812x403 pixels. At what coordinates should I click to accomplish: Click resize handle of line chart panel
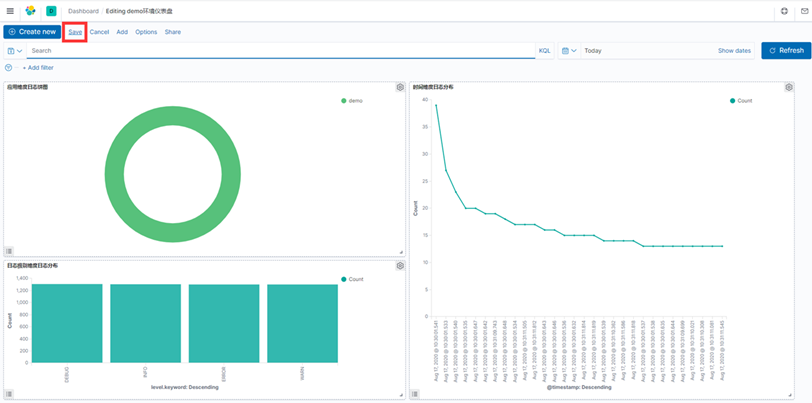[x=790, y=395]
